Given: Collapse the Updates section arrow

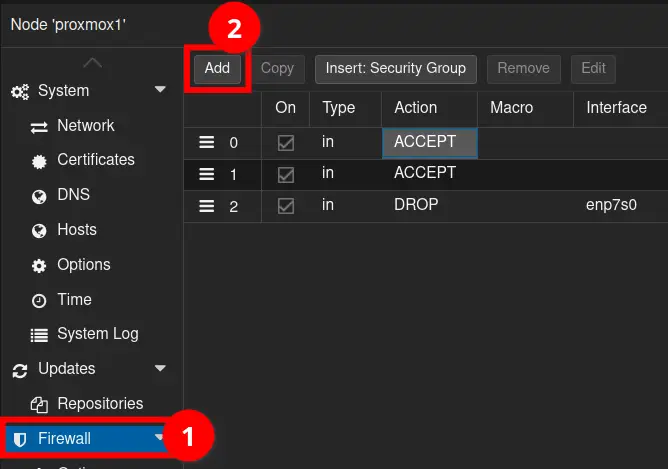Looking at the screenshot, I should [x=160, y=368].
